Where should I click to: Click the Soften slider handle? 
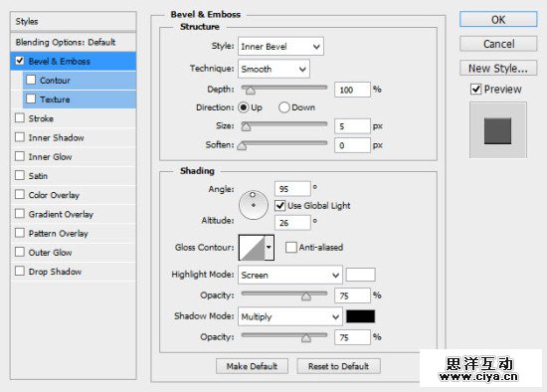tap(242, 146)
